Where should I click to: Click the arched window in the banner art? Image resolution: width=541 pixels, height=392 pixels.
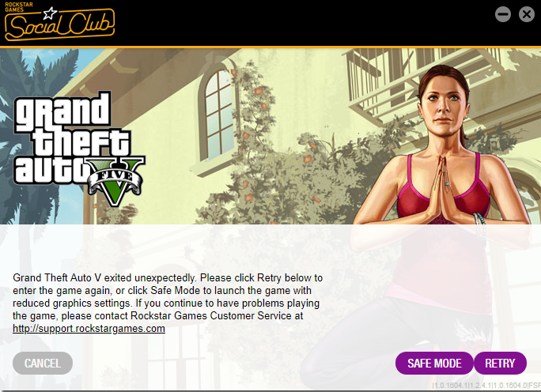coord(217,114)
